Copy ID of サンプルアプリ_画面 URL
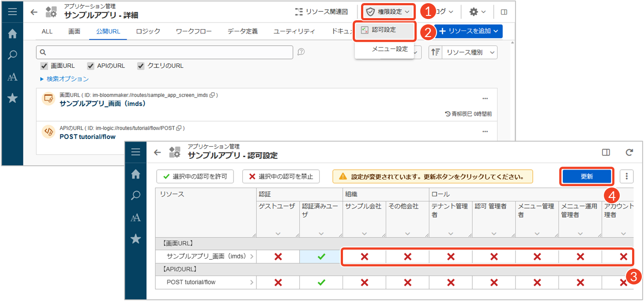 212,95
